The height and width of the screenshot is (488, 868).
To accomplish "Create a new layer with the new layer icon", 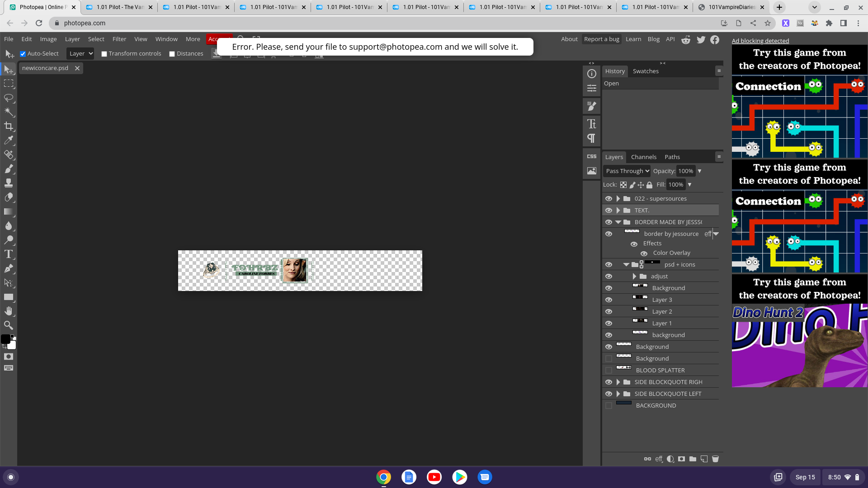I will point(704,459).
